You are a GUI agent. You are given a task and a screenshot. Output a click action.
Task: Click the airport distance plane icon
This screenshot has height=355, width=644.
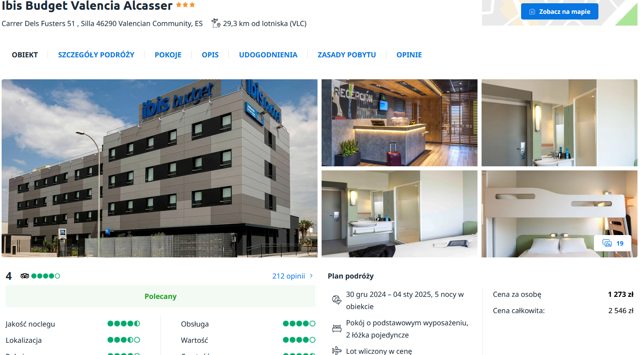pyautogui.click(x=216, y=24)
